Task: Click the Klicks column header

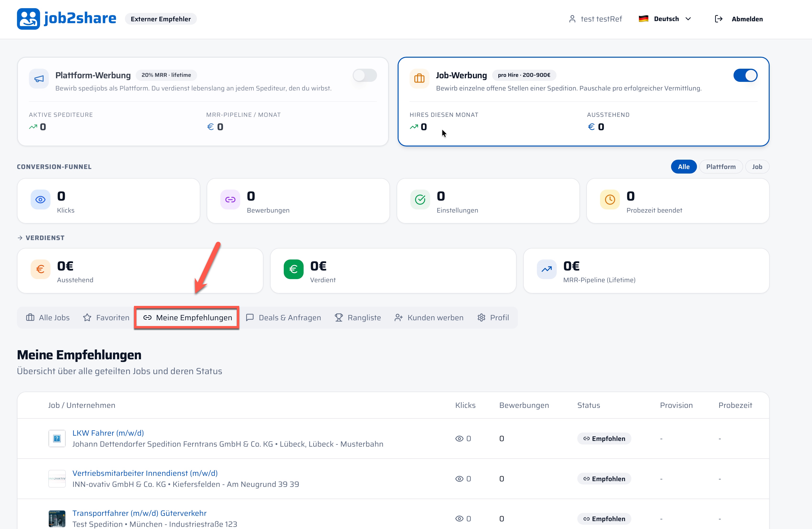Action: click(465, 405)
